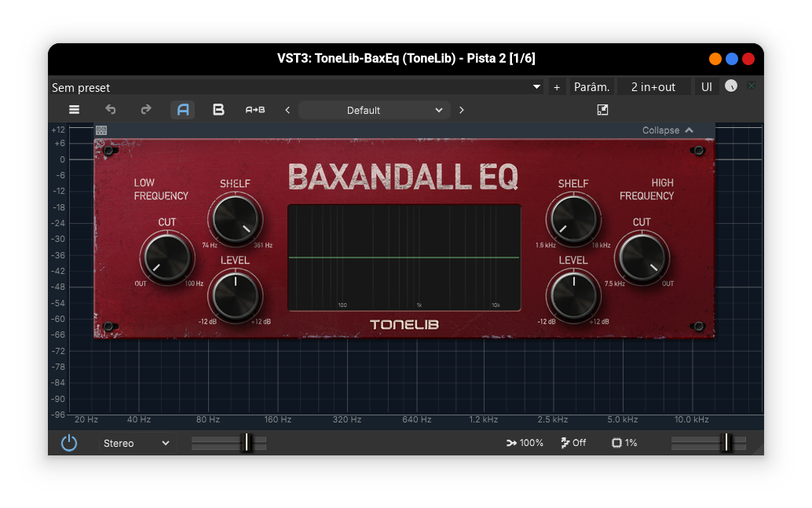Open the hamburger menu in the plugin toolbar
Image resolution: width=812 pixels, height=508 pixels.
tap(74, 110)
